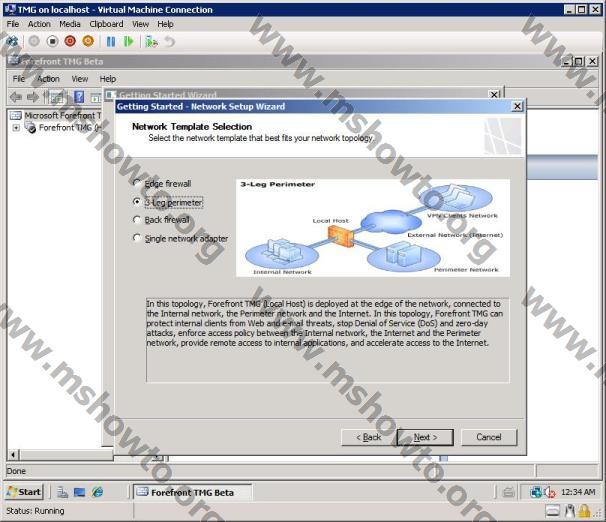The height and width of the screenshot is (522, 606).
Task: Click the keyboard icon in VM status bar
Action: (553, 511)
